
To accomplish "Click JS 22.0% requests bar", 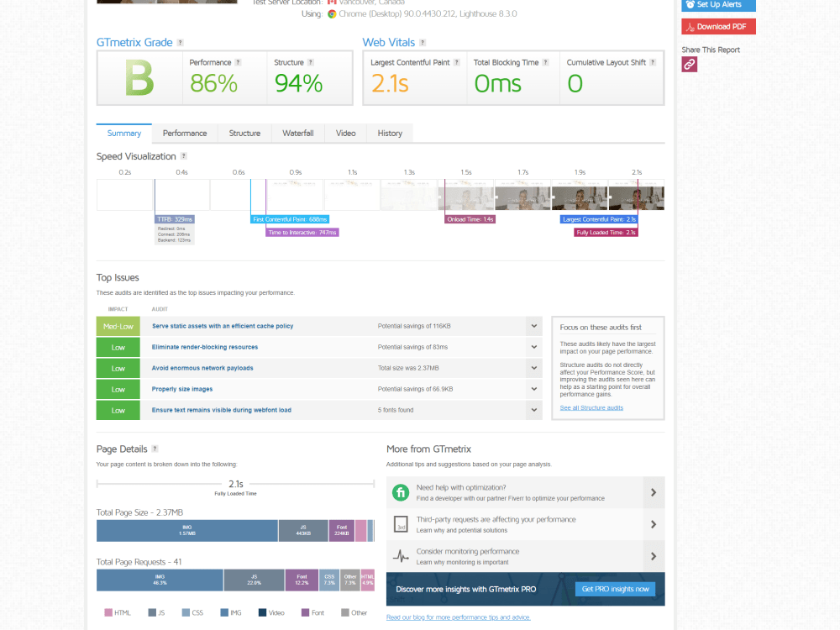I will pos(254,580).
